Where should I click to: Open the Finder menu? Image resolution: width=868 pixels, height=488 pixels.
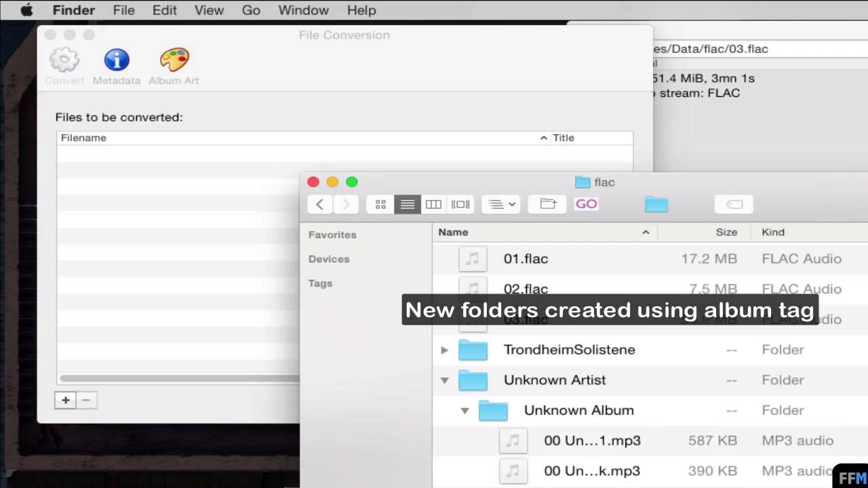pos(73,10)
